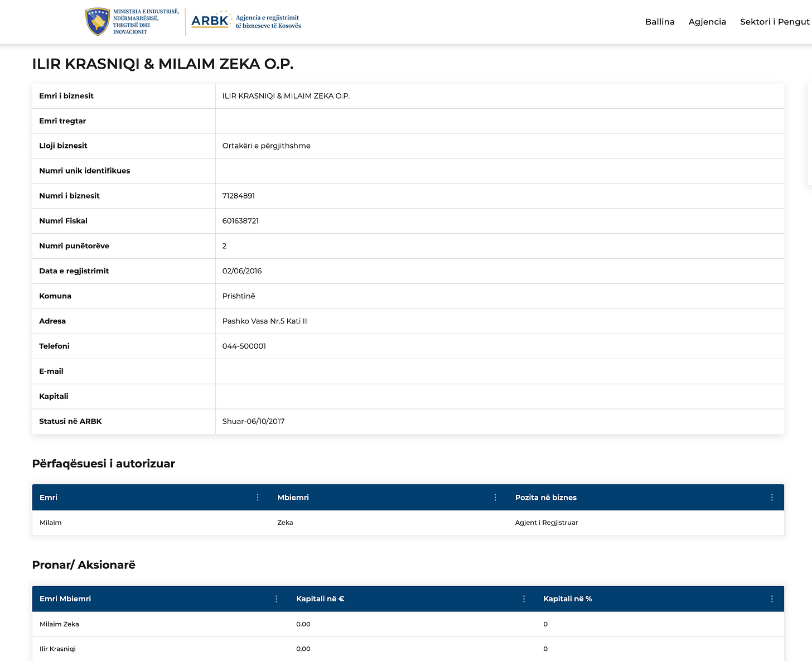Viewport: 812px width, 661px height.
Task: Select business type Ortakëri e përgjithshme
Action: click(x=267, y=146)
